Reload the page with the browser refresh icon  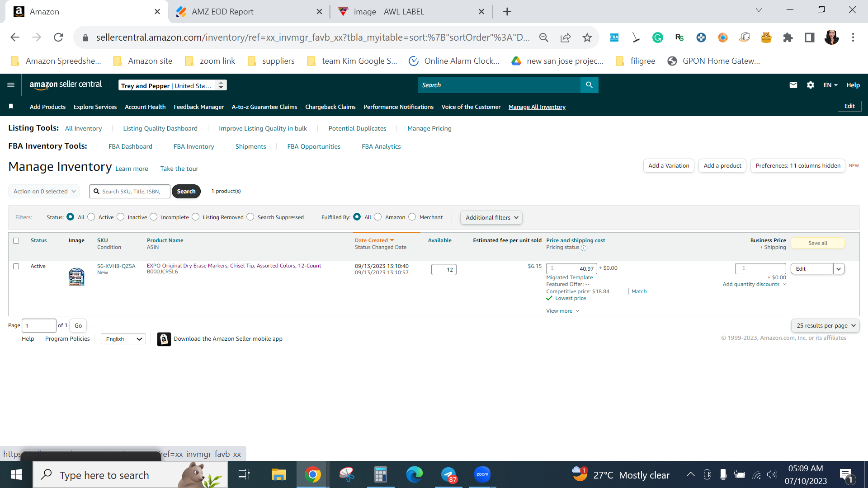(x=58, y=38)
